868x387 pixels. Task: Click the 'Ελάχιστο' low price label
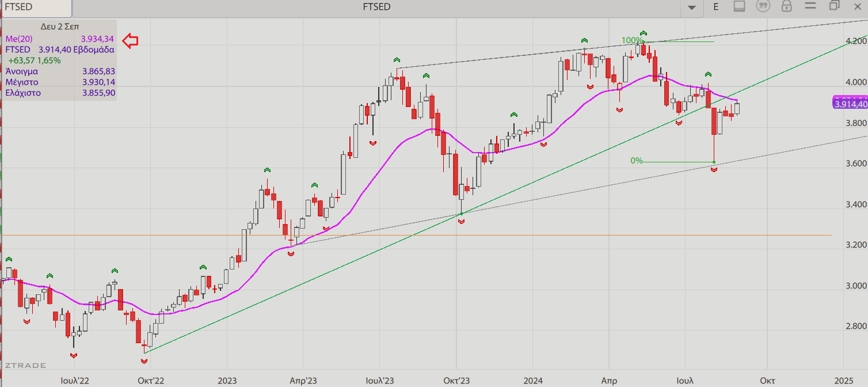(23, 93)
